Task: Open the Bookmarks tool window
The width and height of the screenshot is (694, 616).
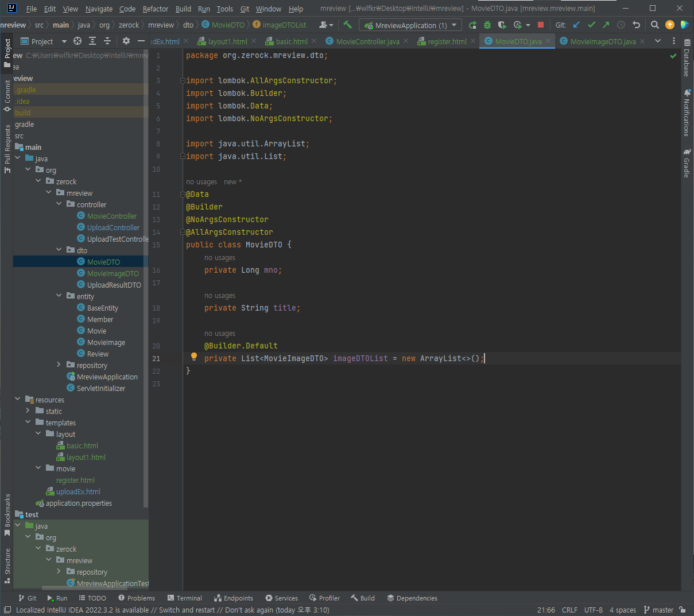Action: 7,515
